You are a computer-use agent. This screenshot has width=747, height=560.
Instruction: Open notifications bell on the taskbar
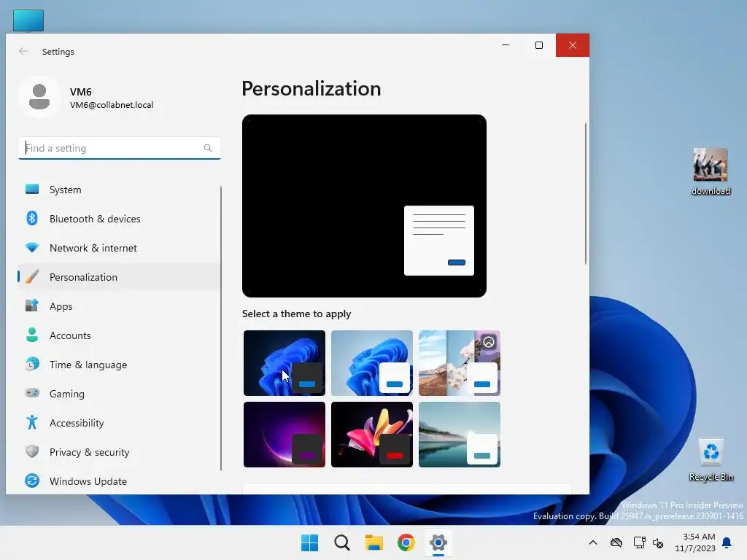[727, 542]
